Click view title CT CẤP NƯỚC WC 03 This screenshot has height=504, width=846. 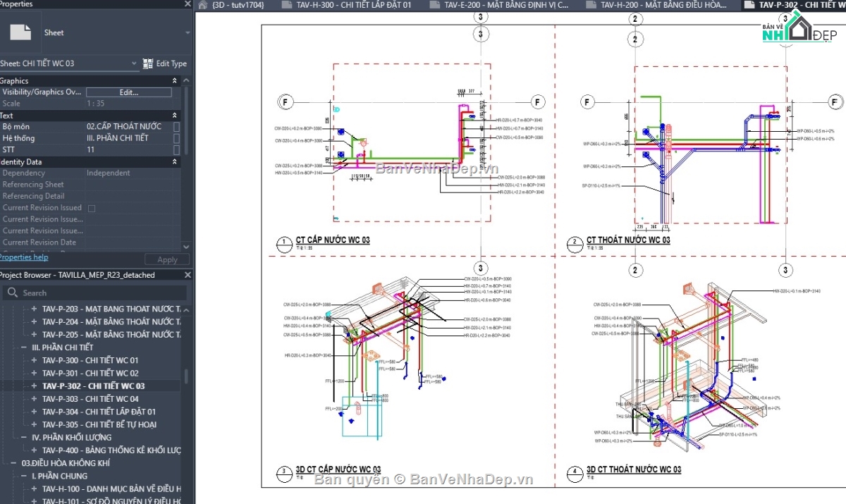click(333, 240)
